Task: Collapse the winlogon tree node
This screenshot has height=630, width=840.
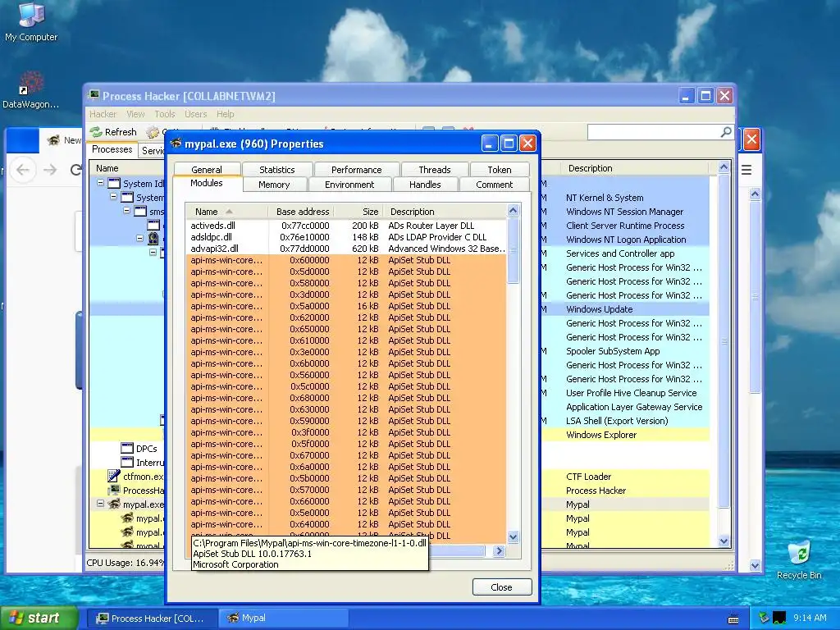Action: click(139, 238)
